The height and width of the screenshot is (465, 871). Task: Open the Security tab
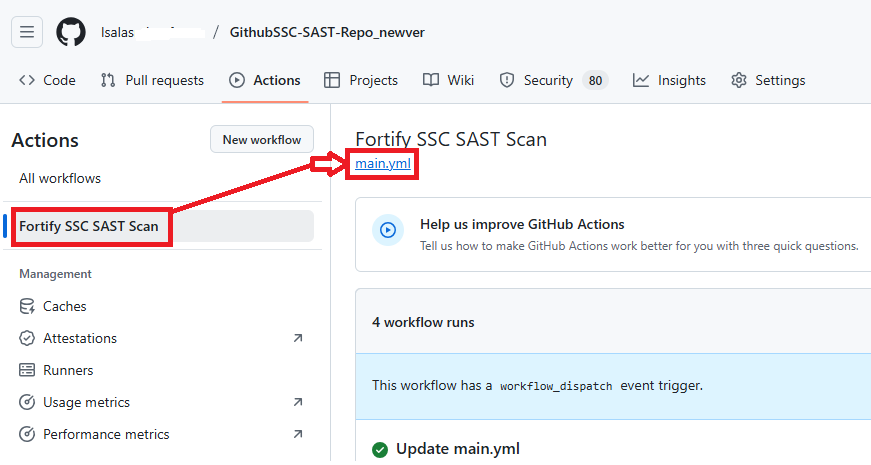click(x=554, y=81)
